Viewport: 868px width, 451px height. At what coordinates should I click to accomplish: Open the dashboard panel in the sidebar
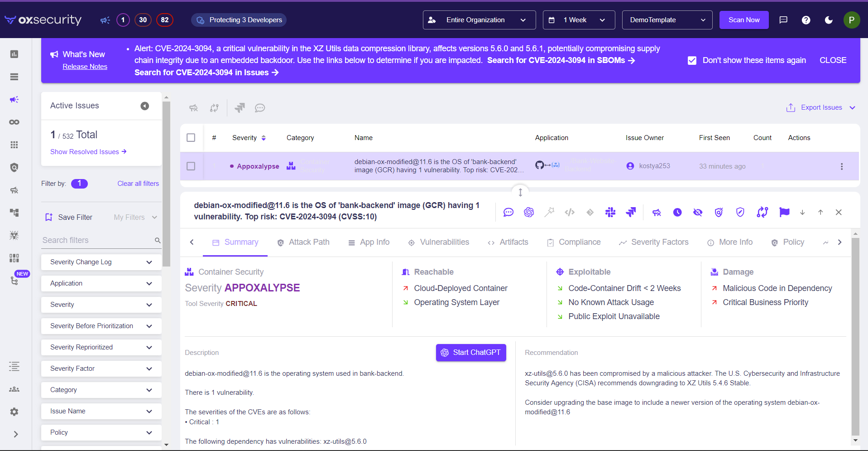point(14,54)
